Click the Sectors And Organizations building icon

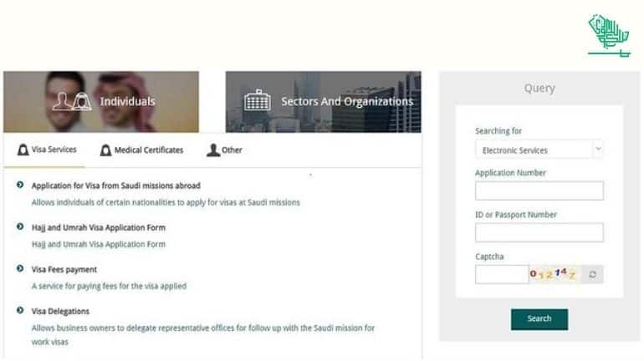point(257,100)
